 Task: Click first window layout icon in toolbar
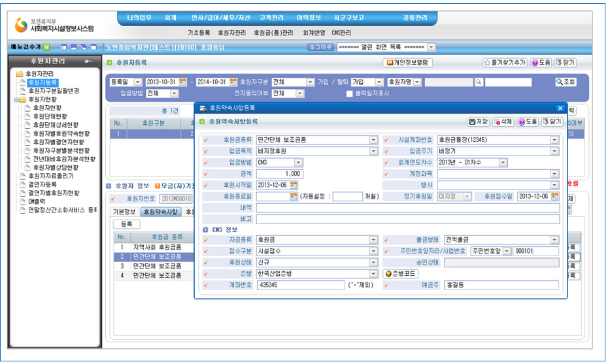pyautogui.click(x=64, y=48)
